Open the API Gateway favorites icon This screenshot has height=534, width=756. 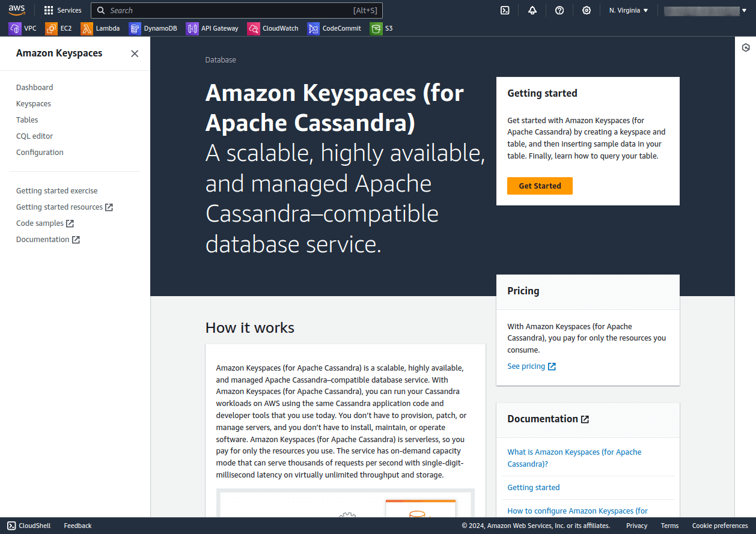[x=192, y=28]
